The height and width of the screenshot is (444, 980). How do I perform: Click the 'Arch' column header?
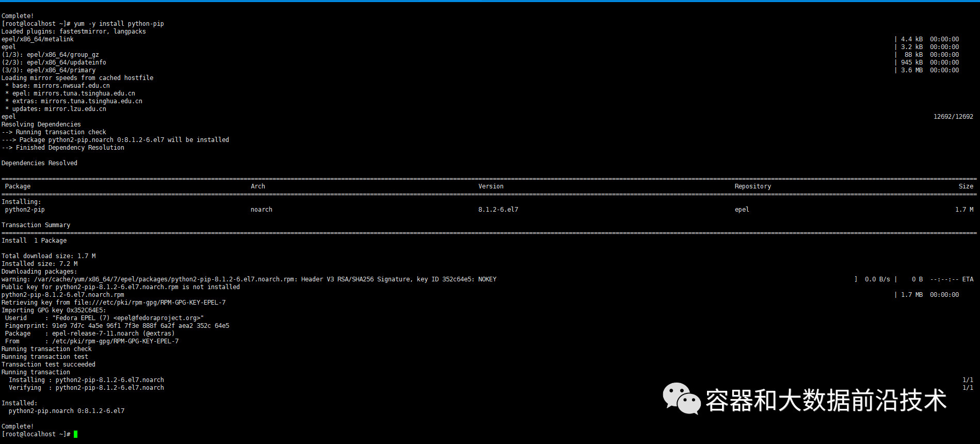coord(258,186)
